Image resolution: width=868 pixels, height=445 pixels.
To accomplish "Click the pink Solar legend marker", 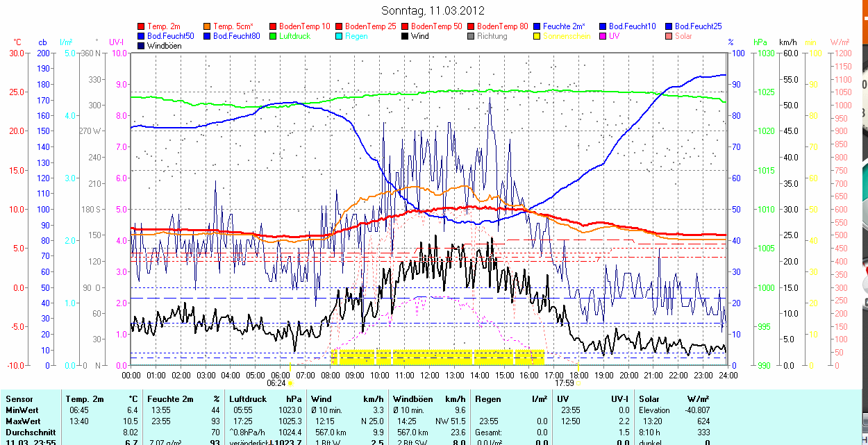I will click(x=669, y=36).
